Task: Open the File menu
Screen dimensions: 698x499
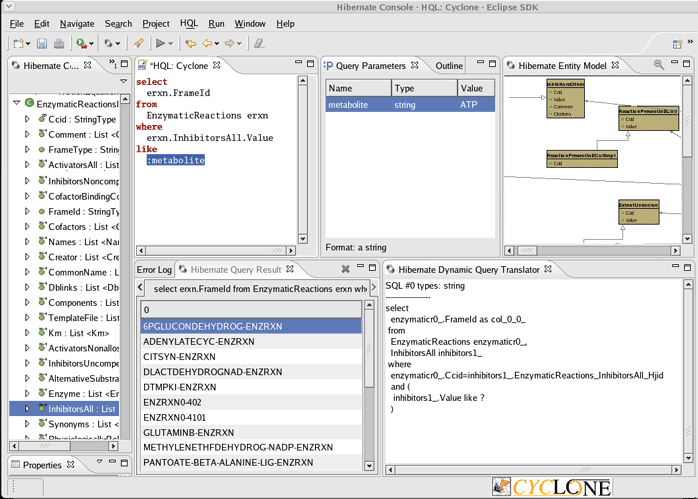Action: (x=17, y=24)
